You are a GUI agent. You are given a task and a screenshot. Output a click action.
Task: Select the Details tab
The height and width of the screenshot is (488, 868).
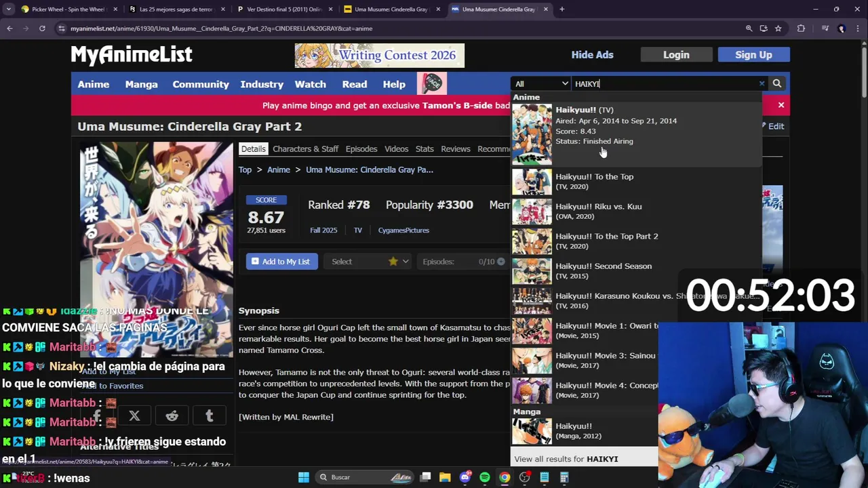[253, 149]
